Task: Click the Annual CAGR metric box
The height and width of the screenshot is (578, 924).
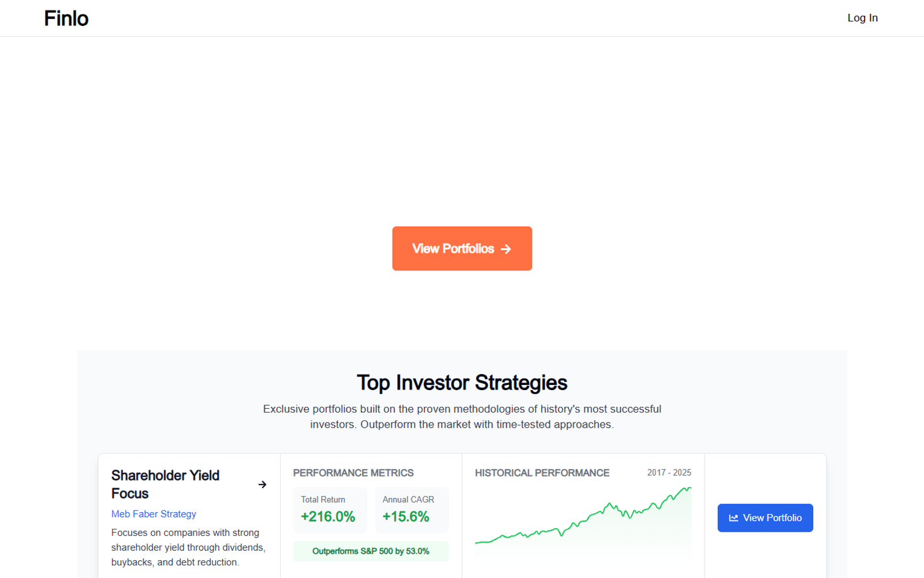Action: click(412, 510)
